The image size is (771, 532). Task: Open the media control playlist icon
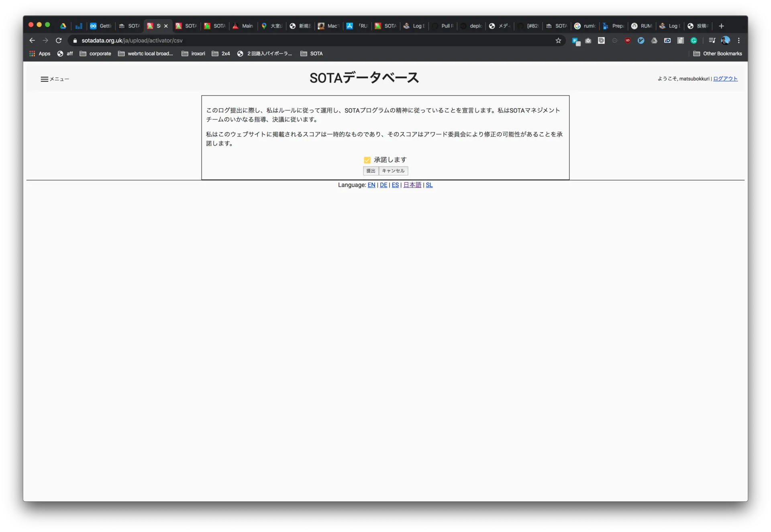click(712, 41)
